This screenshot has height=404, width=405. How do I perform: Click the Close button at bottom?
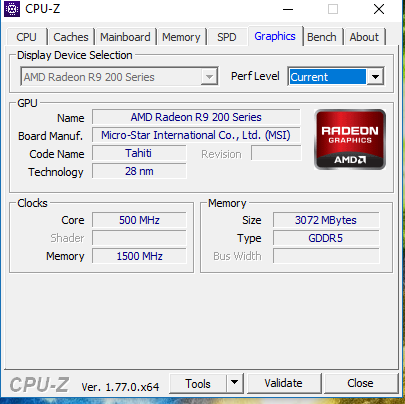coord(361,383)
